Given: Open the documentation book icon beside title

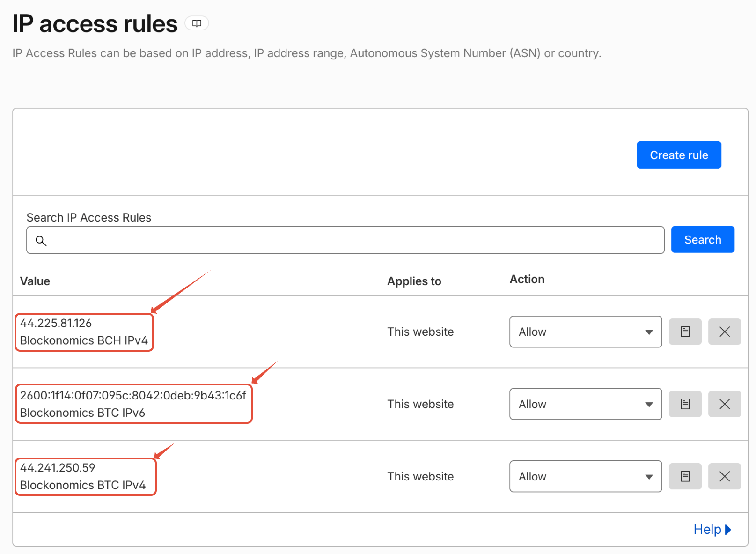Looking at the screenshot, I should click(x=197, y=23).
